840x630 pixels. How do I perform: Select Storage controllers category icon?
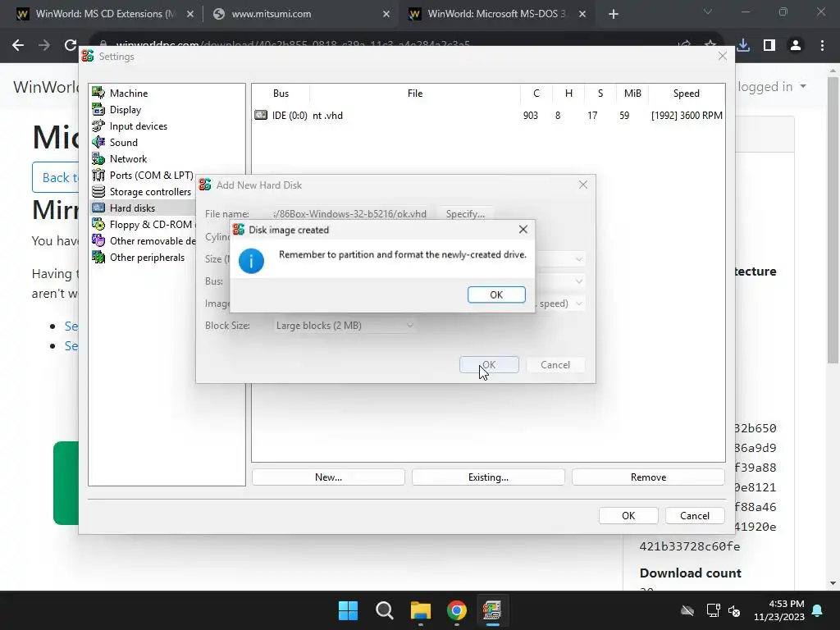pos(98,191)
